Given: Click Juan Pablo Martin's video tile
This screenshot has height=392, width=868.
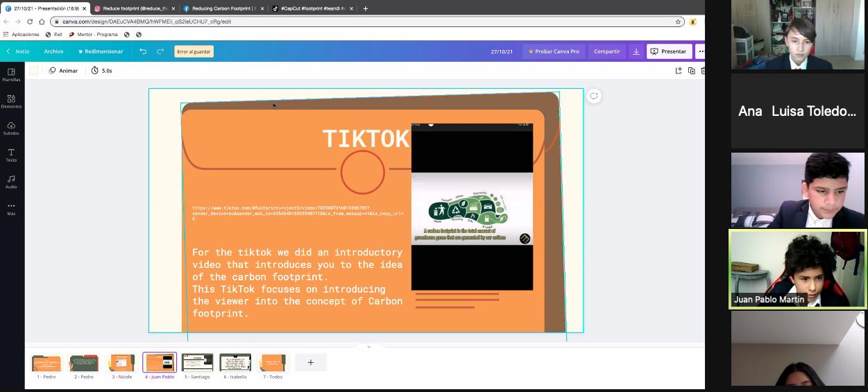Looking at the screenshot, I should (x=797, y=269).
